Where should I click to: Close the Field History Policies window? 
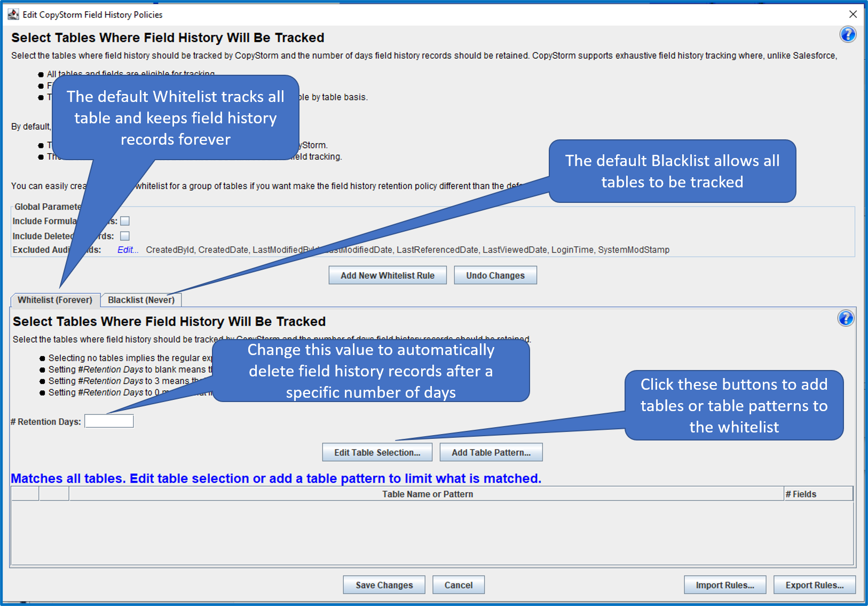point(853,14)
